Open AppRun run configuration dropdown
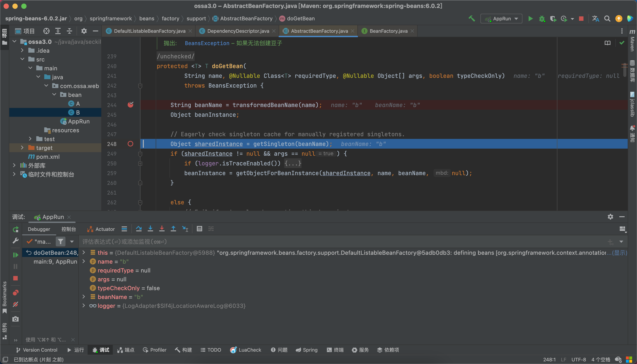This screenshot has width=637, height=364. click(x=501, y=19)
